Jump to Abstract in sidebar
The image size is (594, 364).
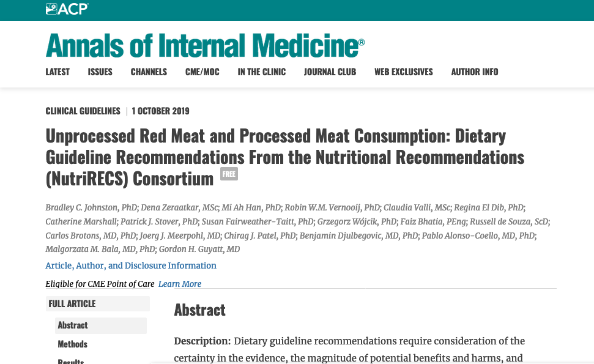point(73,325)
